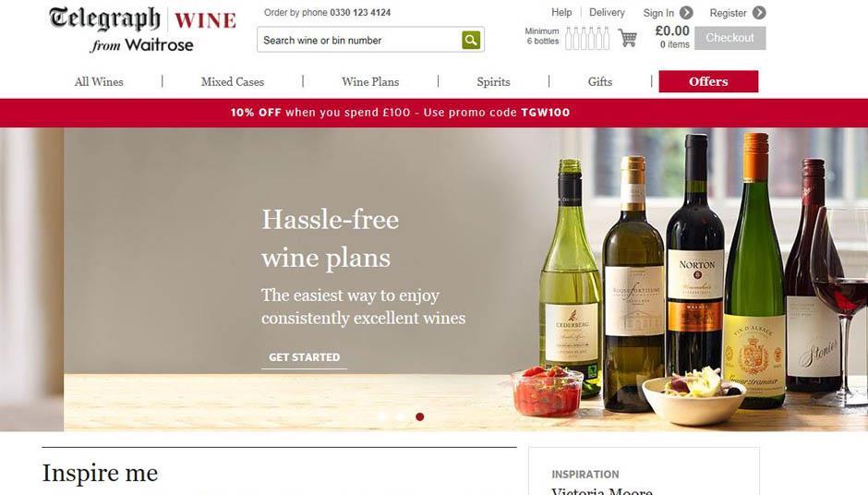
Task: Open the Mixed Cases menu
Action: pos(233,82)
